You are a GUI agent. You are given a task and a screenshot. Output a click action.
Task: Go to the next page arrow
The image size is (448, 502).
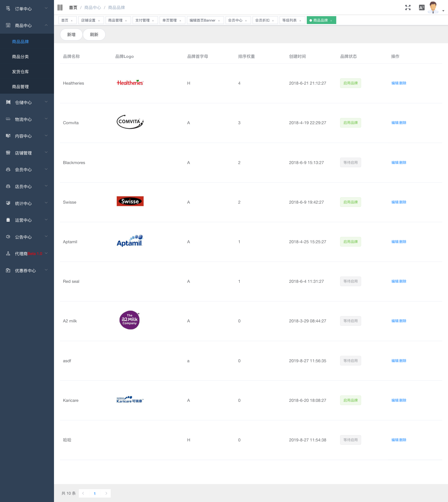pos(106,493)
